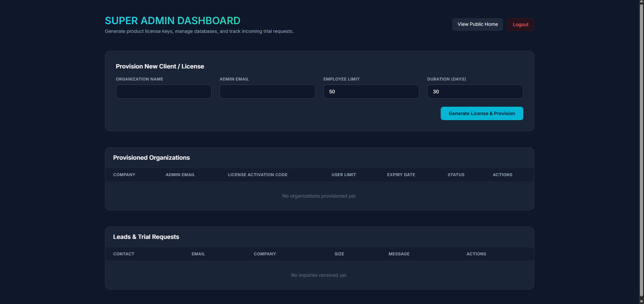The image size is (644, 304).
Task: Click the Organization Name label
Action: [139, 79]
